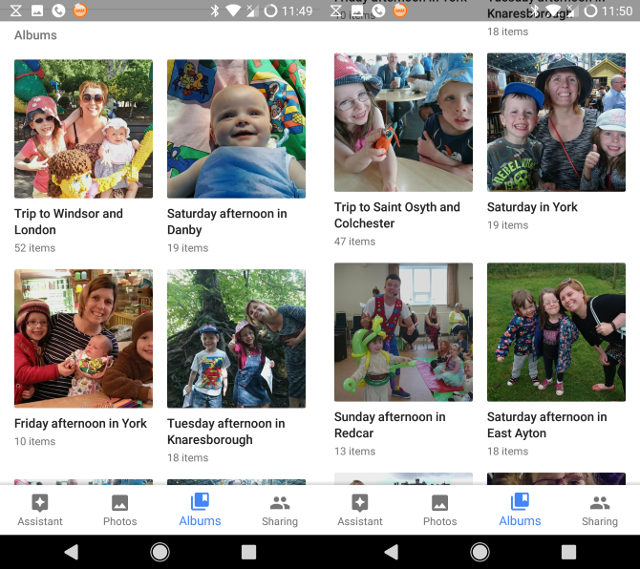Click 'Trip to Saint Osyth and Colchester' title
Screen dimensions: 640x569
pyautogui.click(x=397, y=215)
